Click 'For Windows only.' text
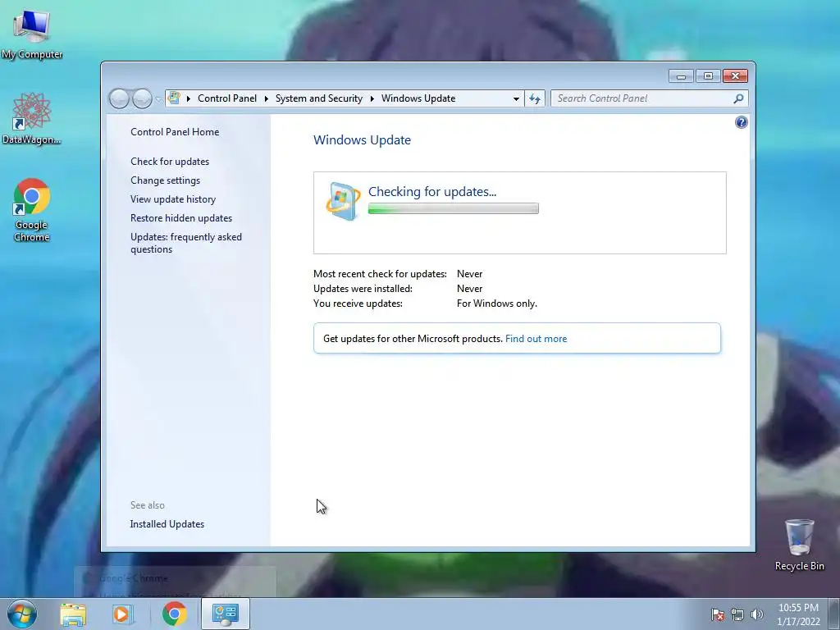Image resolution: width=840 pixels, height=630 pixels. [496, 304]
